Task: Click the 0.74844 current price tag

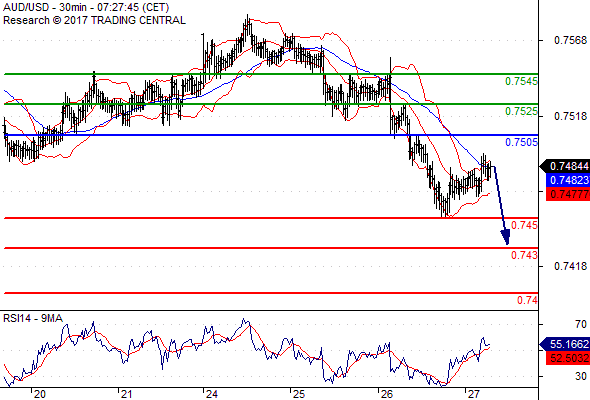Action: pos(565,166)
